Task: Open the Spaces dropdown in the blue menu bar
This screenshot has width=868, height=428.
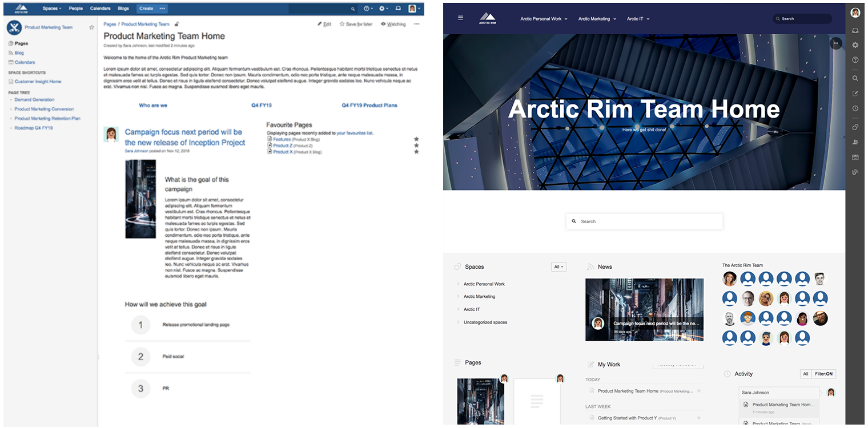Action: click(x=51, y=9)
